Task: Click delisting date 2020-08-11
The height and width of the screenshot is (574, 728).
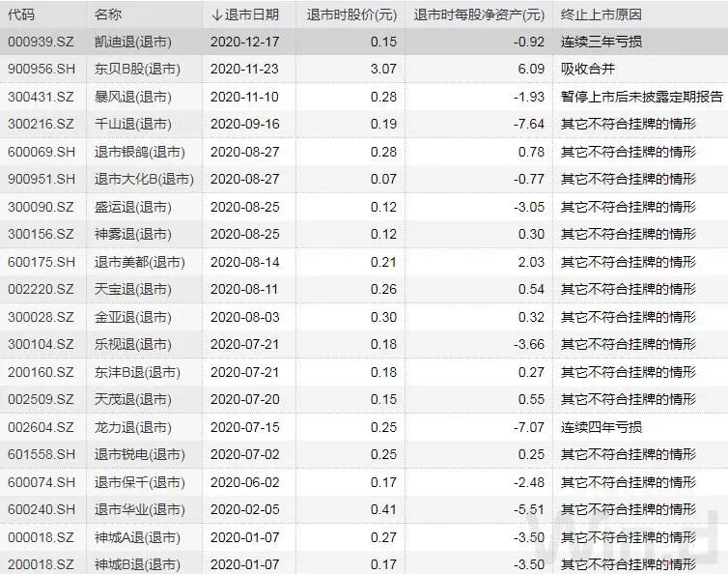Action: [243, 289]
